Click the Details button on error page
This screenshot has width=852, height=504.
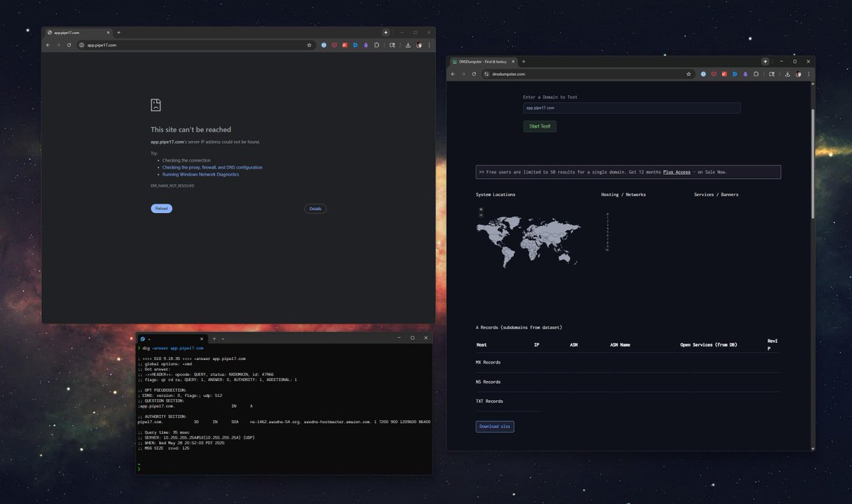pos(315,209)
